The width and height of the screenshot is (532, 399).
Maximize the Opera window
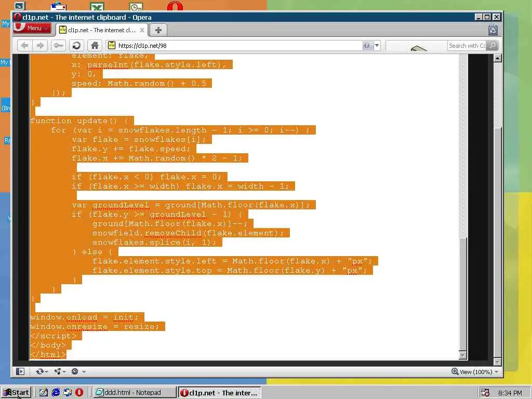[487, 17]
